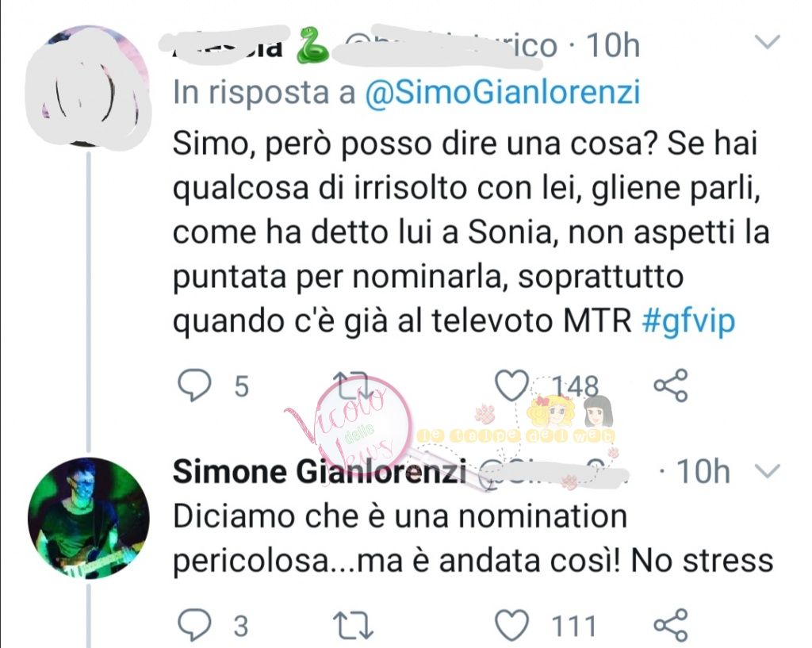Open replies on the first tweet
812x648 pixels.
click(x=195, y=386)
